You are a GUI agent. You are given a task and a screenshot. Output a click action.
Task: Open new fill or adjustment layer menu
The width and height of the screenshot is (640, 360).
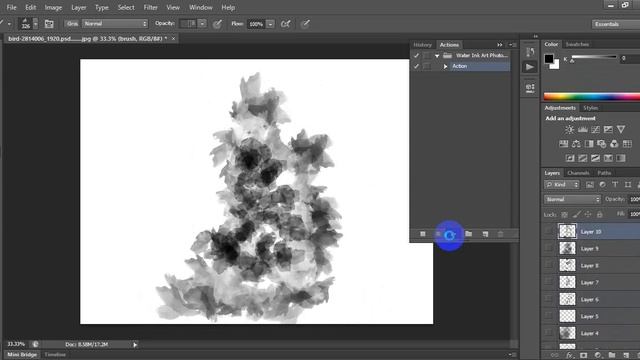coord(598,355)
